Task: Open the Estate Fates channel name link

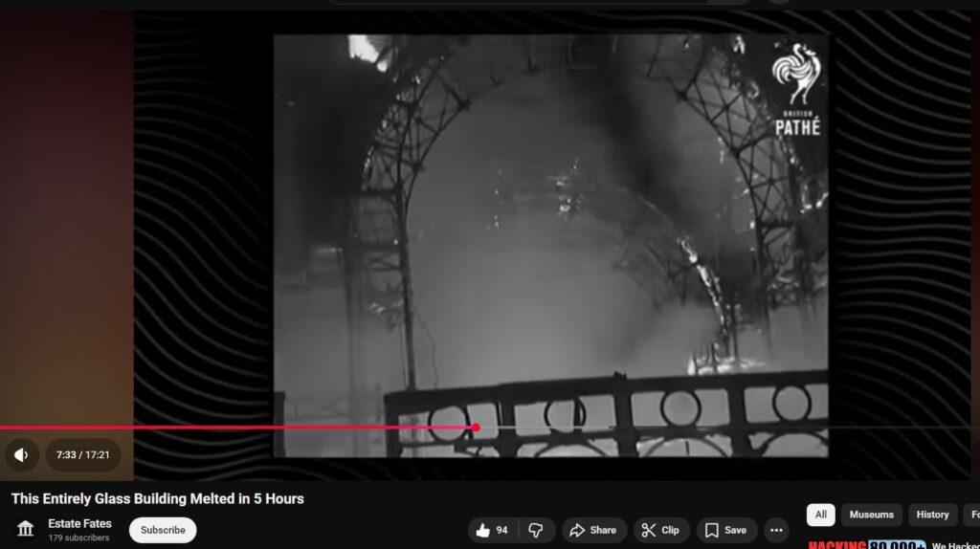Action: (79, 523)
